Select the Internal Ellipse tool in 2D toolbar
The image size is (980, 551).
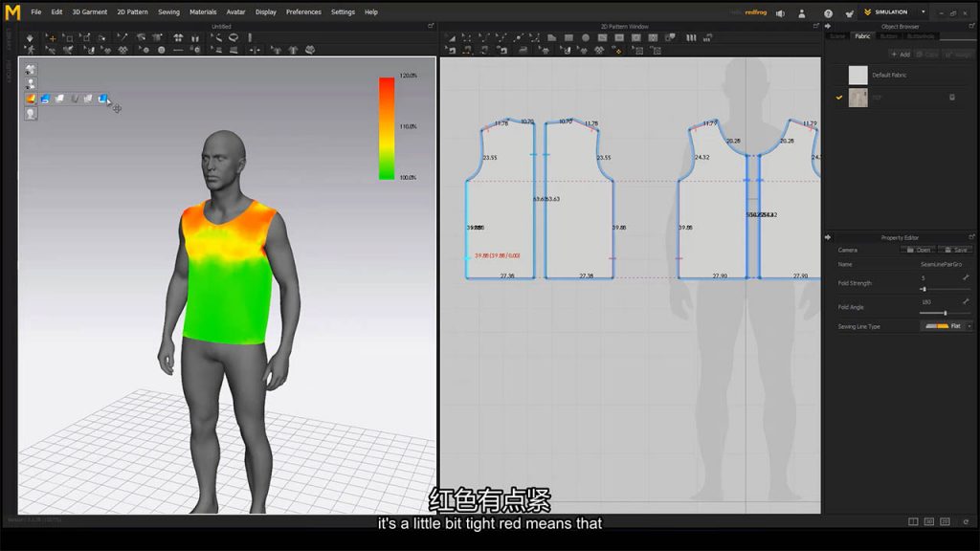tap(636, 38)
